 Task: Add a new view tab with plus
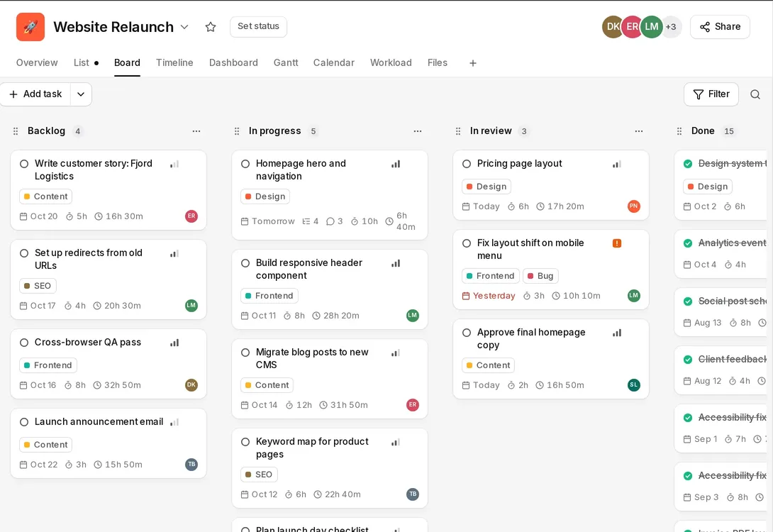(473, 63)
